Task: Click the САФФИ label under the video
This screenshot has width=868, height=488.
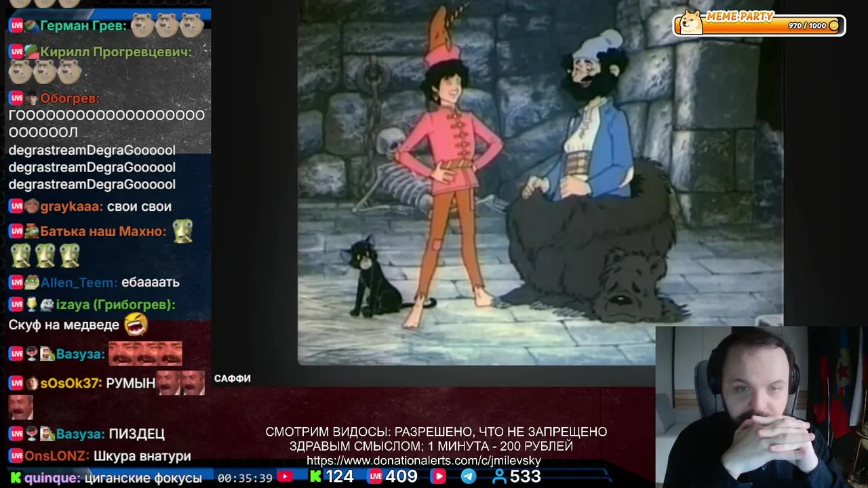Action: [x=233, y=379]
